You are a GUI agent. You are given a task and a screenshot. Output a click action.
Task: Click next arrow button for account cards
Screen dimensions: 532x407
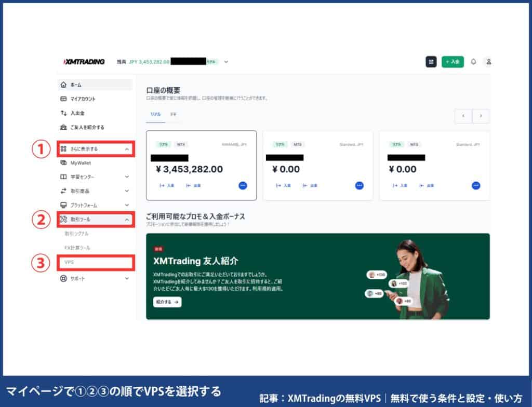[481, 116]
